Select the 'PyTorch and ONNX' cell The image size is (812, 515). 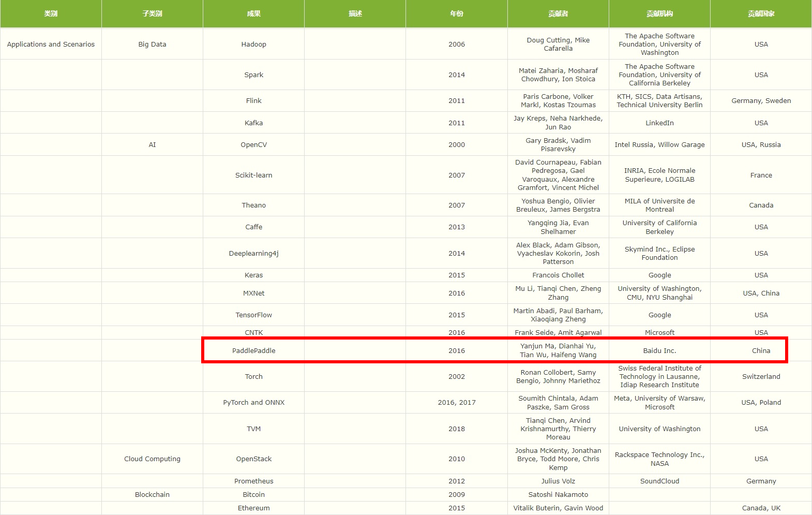pos(253,402)
